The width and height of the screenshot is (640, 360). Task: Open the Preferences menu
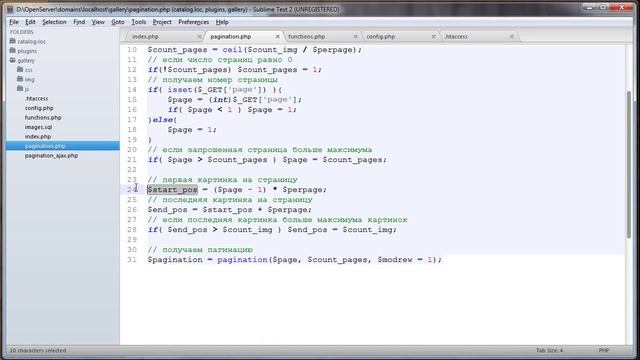(x=193, y=22)
